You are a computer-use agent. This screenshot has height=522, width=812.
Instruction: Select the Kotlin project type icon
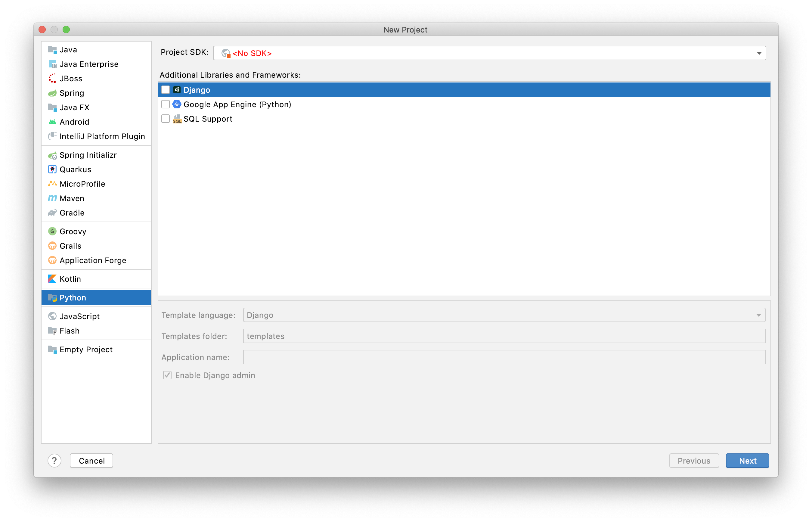52,279
